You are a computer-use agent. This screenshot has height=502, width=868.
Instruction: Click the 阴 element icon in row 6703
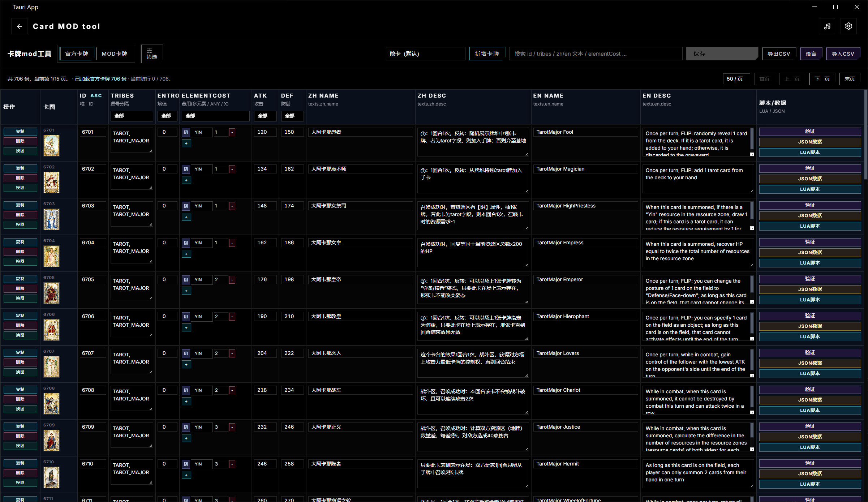pos(186,206)
